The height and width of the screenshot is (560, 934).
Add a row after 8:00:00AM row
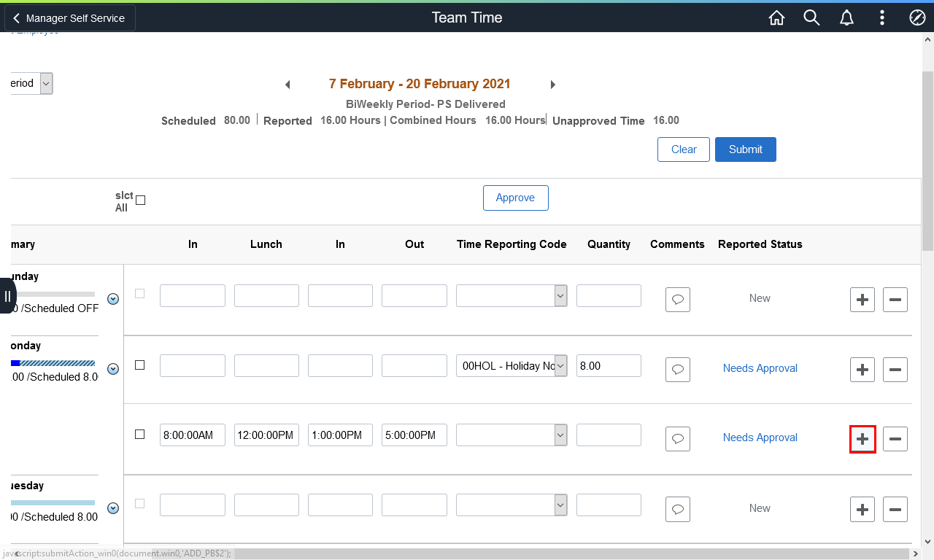[x=862, y=439]
